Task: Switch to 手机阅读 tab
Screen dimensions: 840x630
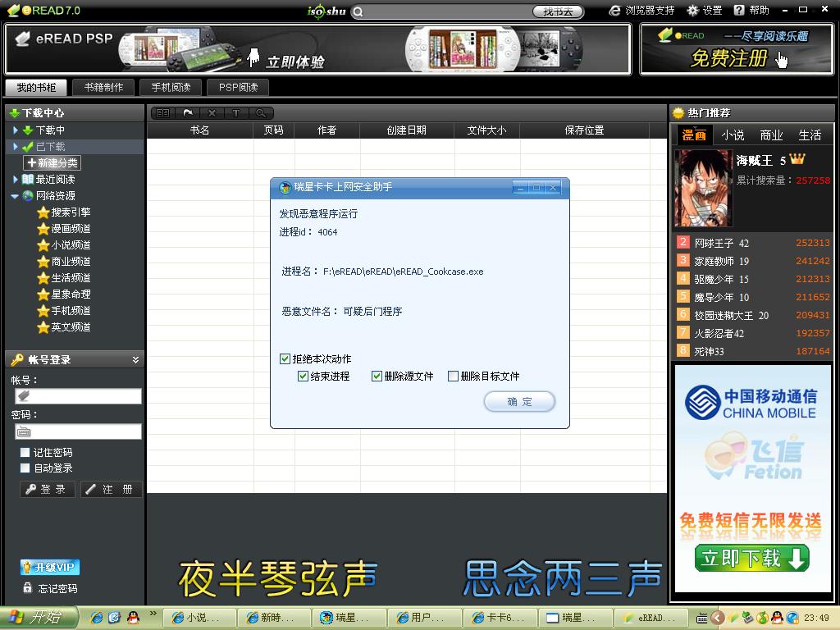Action: click(x=171, y=87)
